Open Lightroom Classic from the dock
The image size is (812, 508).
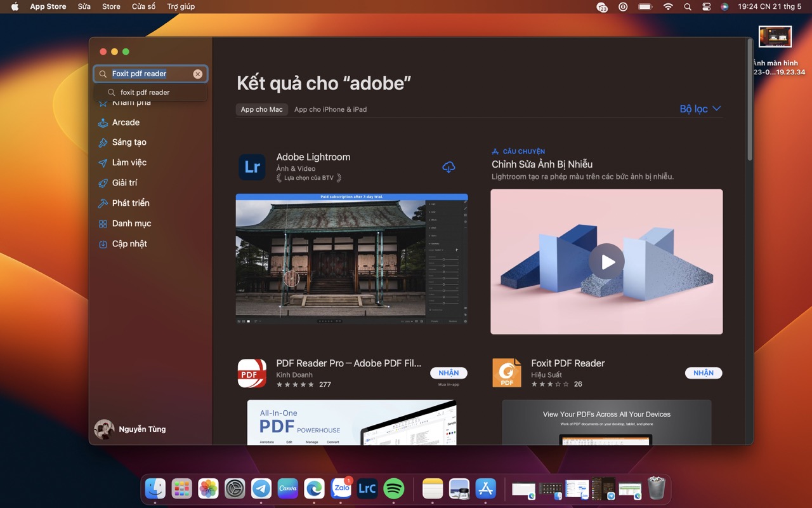(x=367, y=488)
